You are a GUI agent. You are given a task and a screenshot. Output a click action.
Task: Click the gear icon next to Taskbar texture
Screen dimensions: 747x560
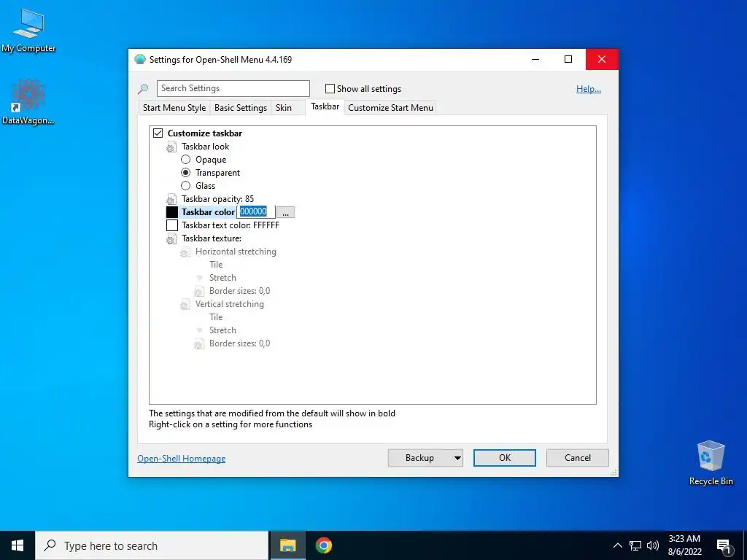[171, 238]
